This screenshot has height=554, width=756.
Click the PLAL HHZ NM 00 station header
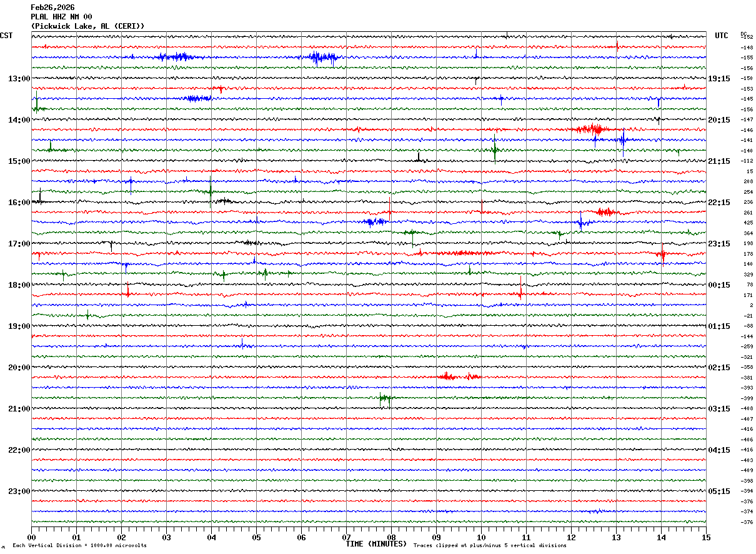click(61, 17)
